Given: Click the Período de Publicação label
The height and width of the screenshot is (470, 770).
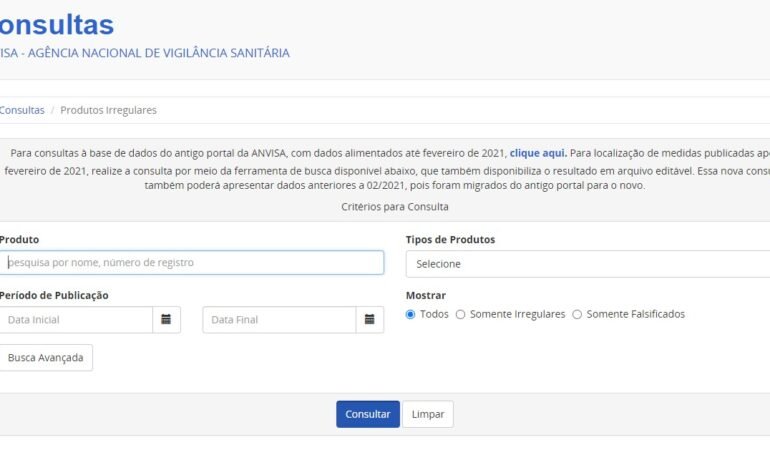Looking at the screenshot, I should click(x=54, y=295).
